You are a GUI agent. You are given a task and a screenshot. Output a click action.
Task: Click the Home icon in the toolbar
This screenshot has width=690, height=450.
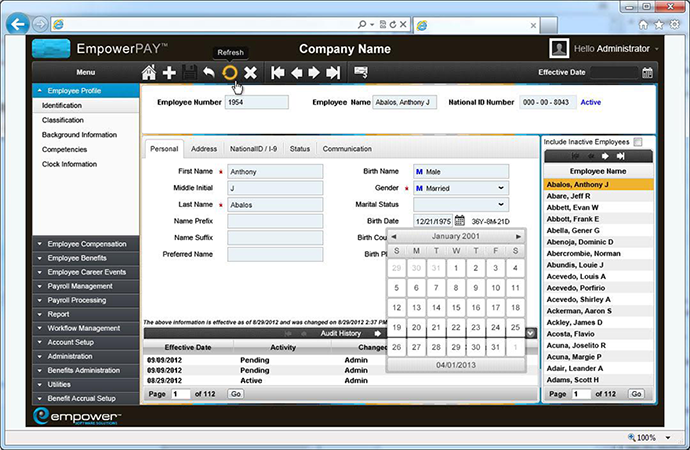coord(149,72)
